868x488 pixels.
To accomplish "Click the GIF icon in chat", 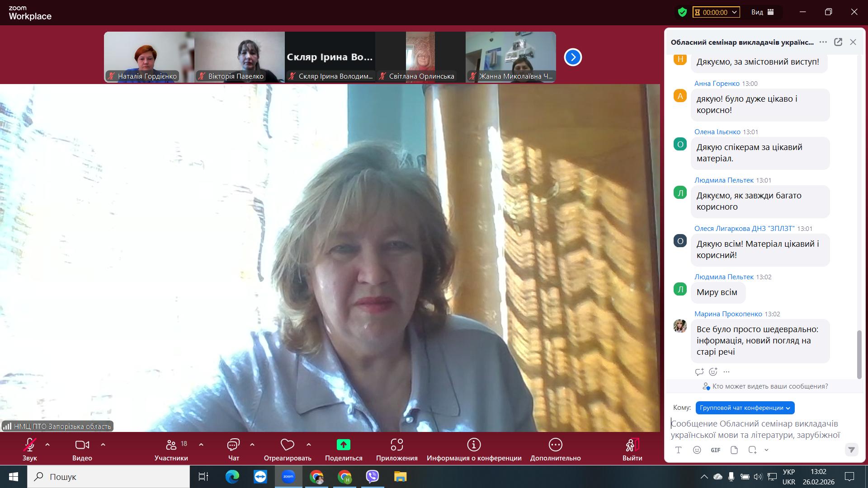I will 715,450.
